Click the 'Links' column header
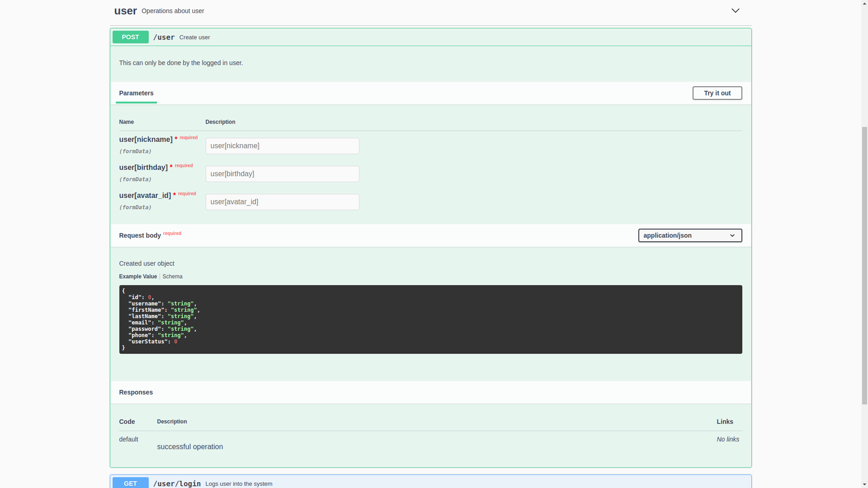 [725, 422]
